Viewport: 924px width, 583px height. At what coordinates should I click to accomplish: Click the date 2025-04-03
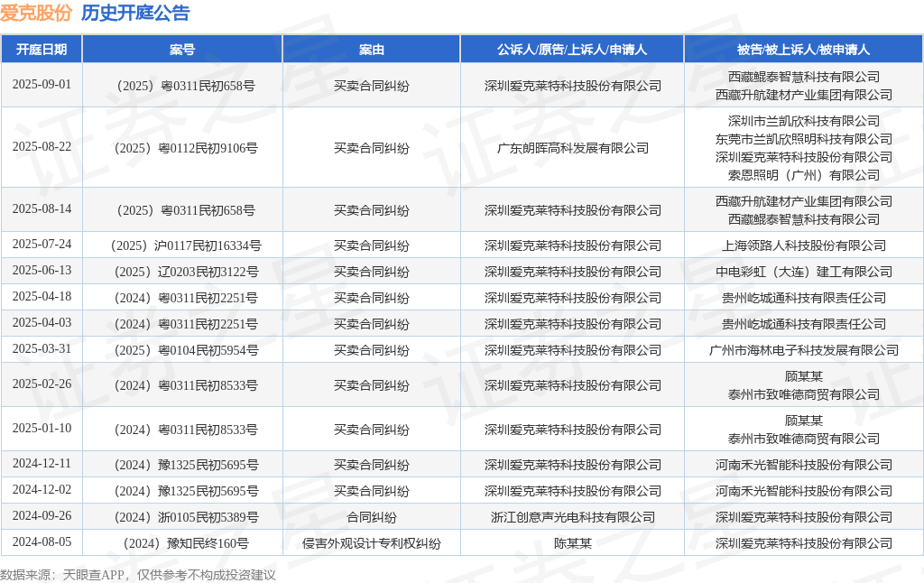[42, 323]
